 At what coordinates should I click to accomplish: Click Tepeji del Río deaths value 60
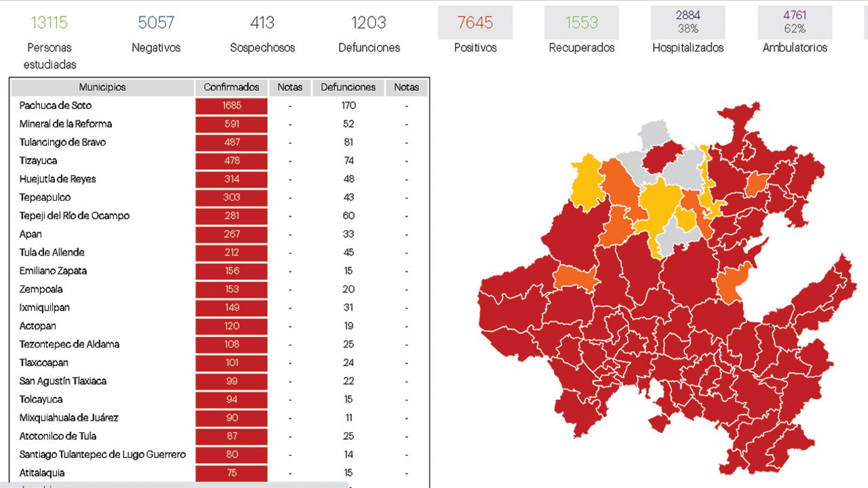pyautogui.click(x=349, y=216)
